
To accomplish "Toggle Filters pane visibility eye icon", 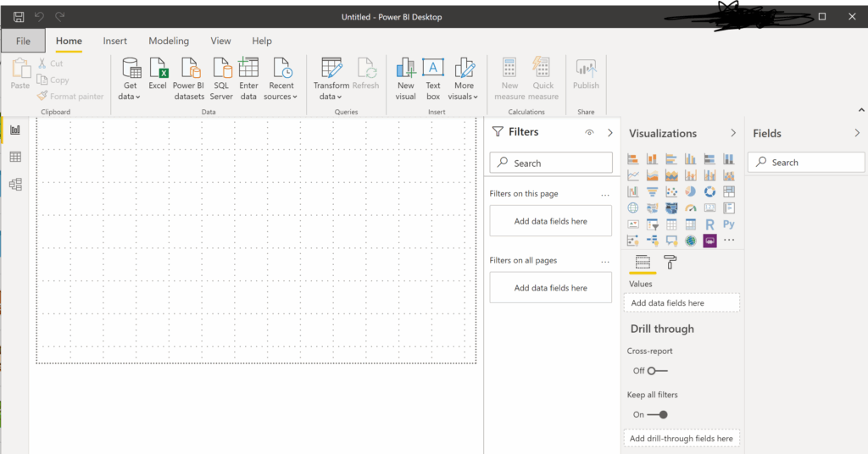I will (x=590, y=133).
